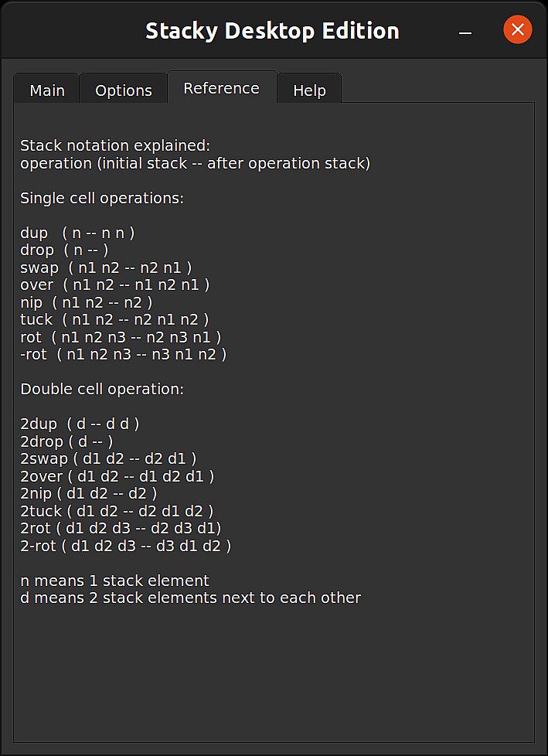
Task: Close the Stacky Desktop Edition window
Action: [x=517, y=30]
